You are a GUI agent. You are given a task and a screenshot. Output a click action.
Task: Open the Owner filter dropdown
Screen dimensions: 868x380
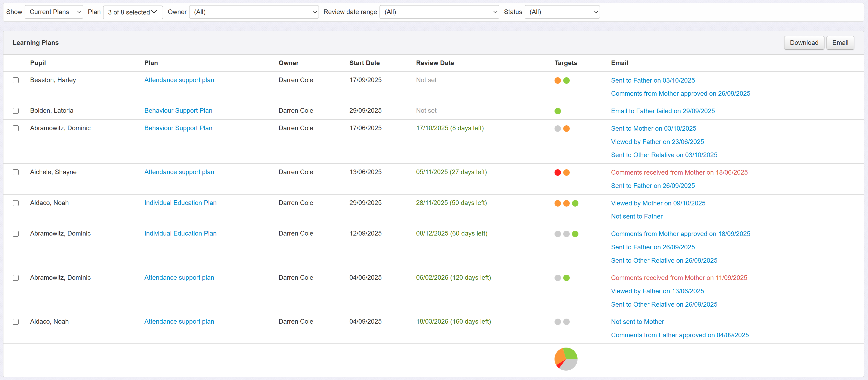pos(253,12)
